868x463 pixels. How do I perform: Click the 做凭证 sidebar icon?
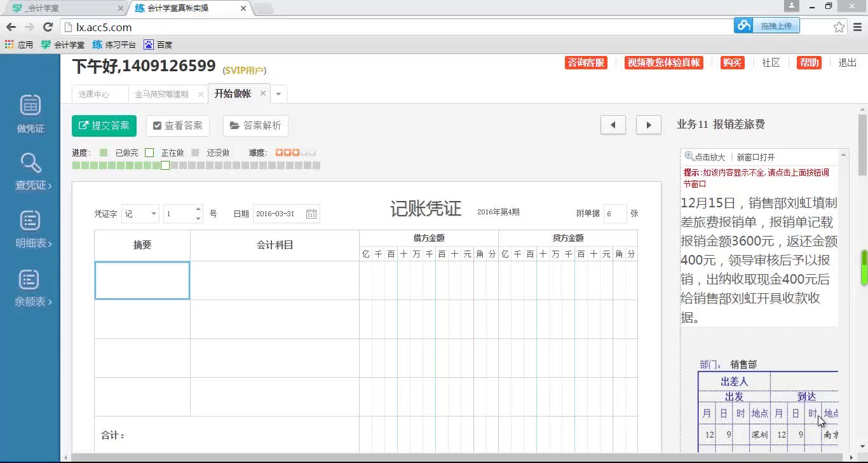point(31,106)
